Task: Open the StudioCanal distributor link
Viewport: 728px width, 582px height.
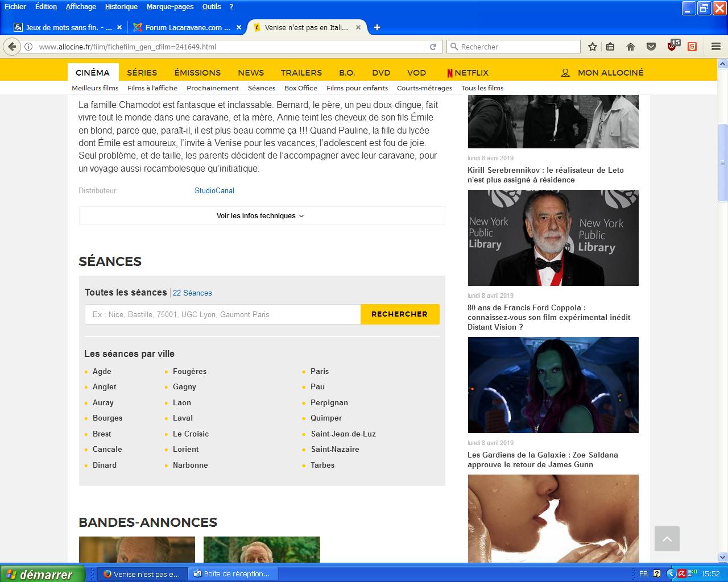Action: 214,191
